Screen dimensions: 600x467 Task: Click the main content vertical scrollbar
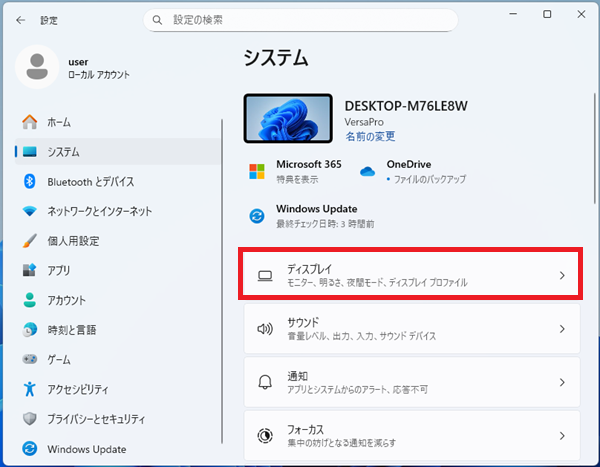click(x=594, y=149)
